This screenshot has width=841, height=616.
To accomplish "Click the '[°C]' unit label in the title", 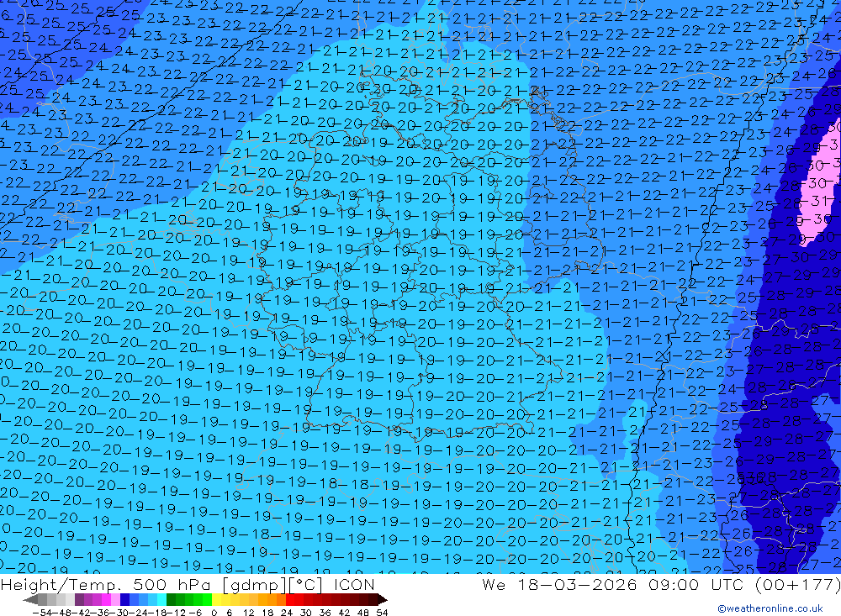I will click(306, 585).
